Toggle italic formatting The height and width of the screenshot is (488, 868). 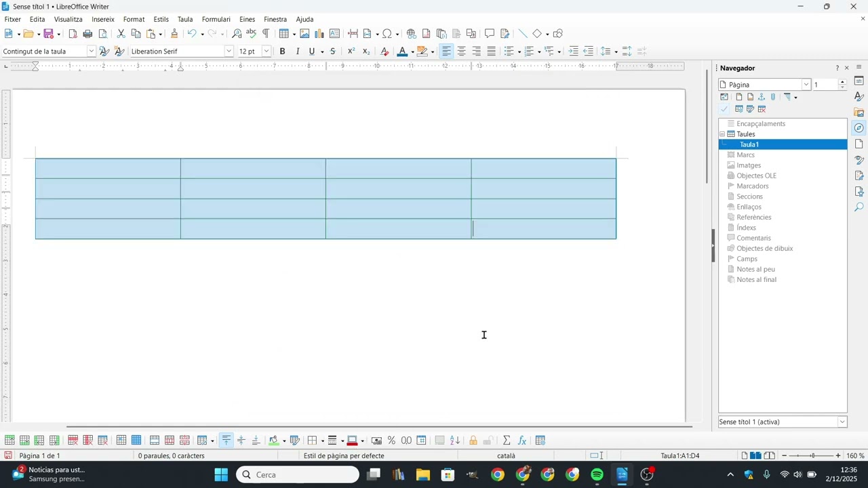click(x=297, y=52)
